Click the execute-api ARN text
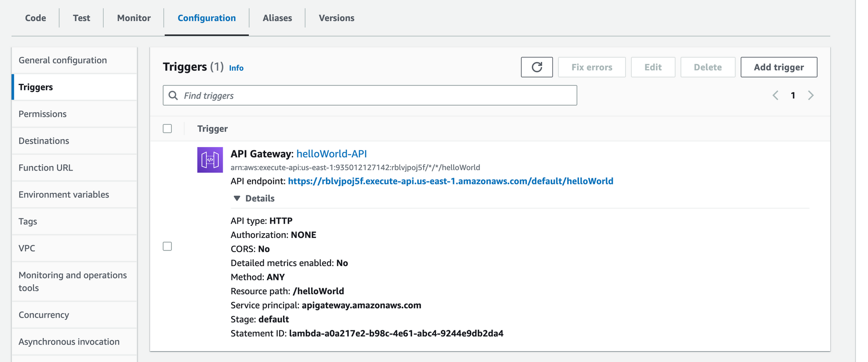The image size is (868, 362). pyautogui.click(x=355, y=168)
